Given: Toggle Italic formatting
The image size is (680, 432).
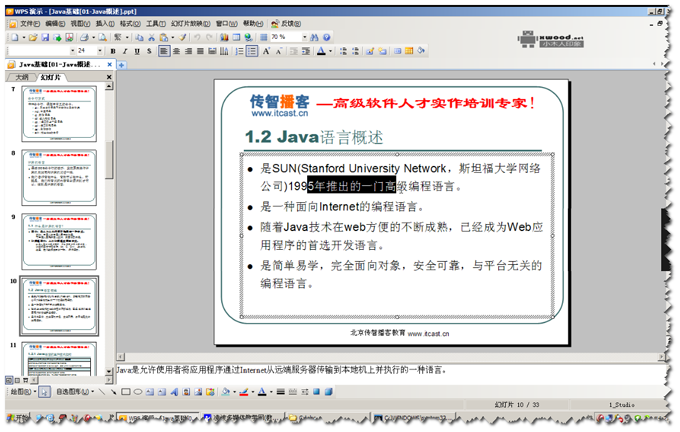Looking at the screenshot, I should point(125,51).
